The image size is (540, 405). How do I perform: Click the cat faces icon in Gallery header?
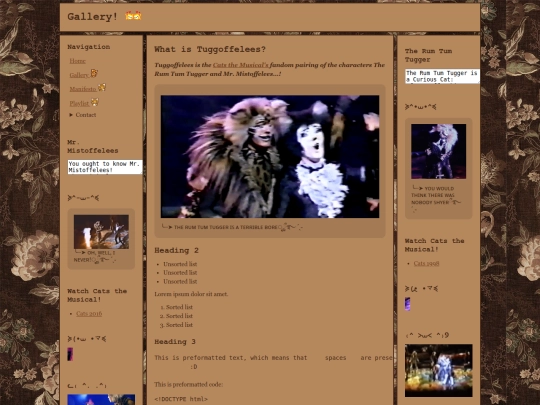(133, 15)
